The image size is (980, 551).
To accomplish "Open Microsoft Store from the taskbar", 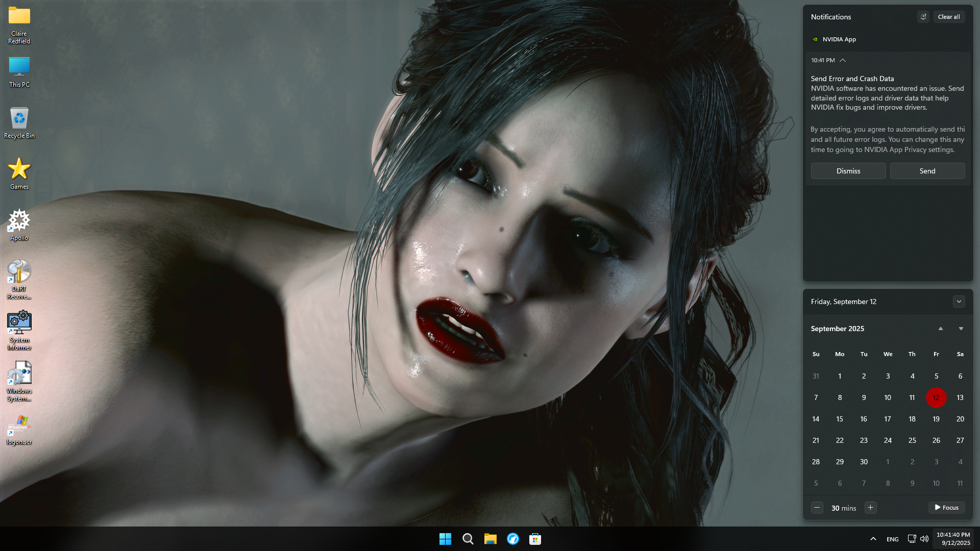I will point(535,539).
